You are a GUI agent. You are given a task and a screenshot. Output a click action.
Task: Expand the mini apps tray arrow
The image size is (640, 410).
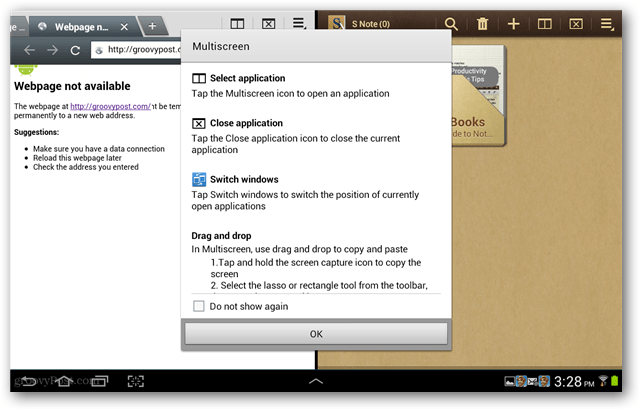tap(316, 381)
